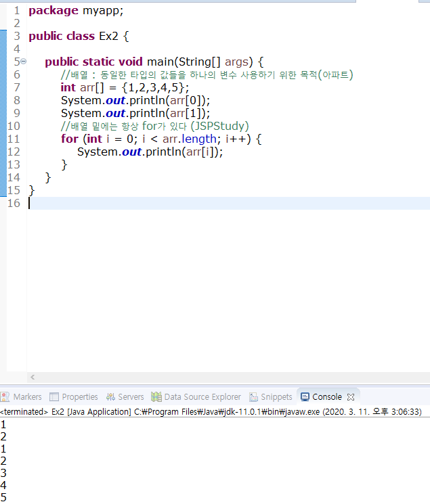
Task: Click the for loop header line
Action: click(161, 139)
